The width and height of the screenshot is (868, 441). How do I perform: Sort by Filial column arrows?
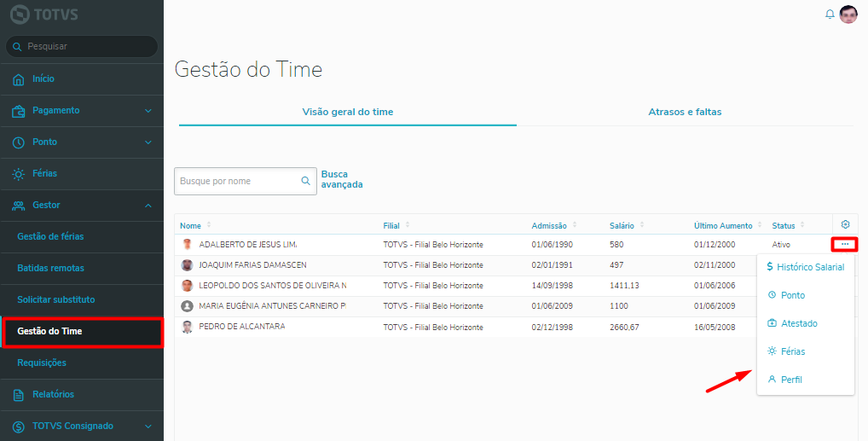pyautogui.click(x=408, y=225)
